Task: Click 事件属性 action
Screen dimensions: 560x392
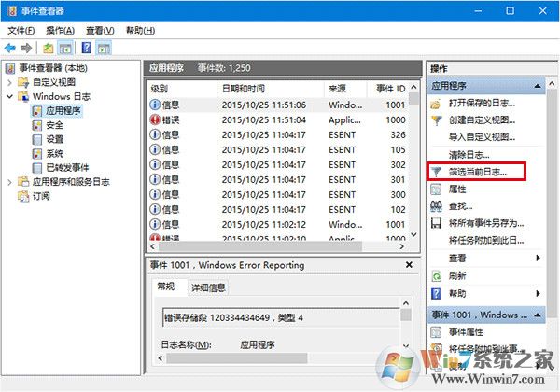Action: point(466,332)
